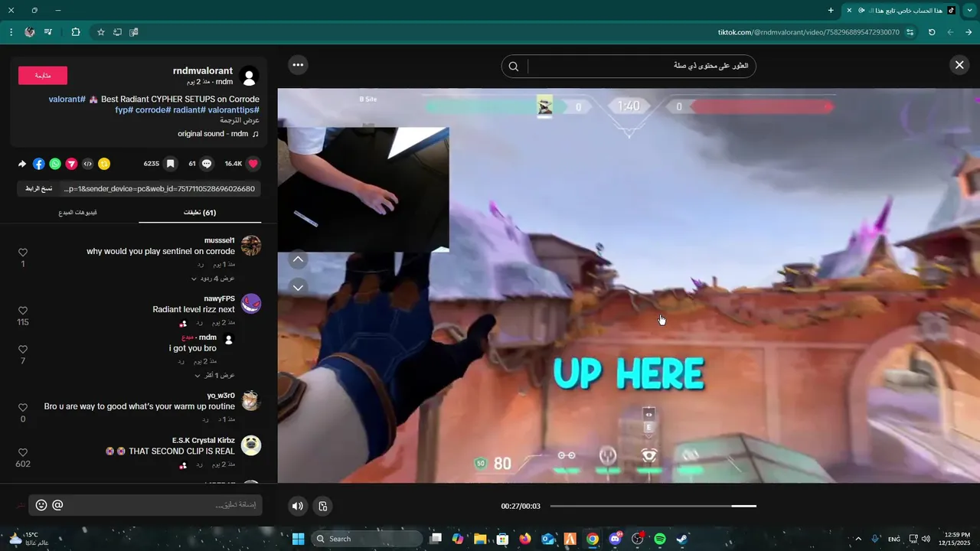980x551 pixels.
Task: Like the video with heart icon
Action: click(x=253, y=164)
